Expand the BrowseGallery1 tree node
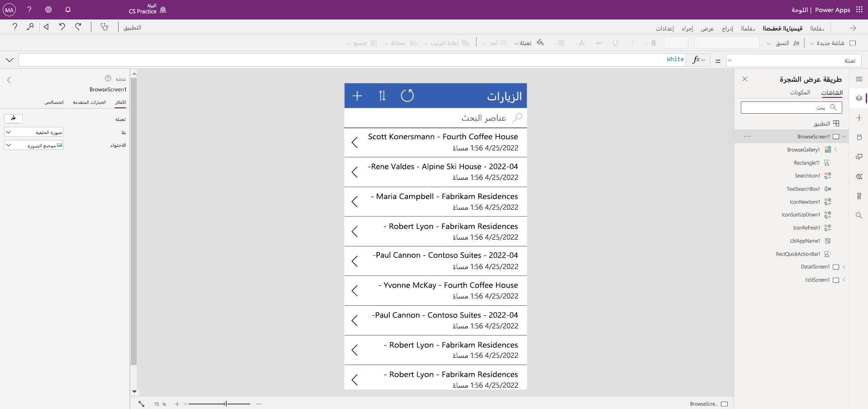 [836, 149]
